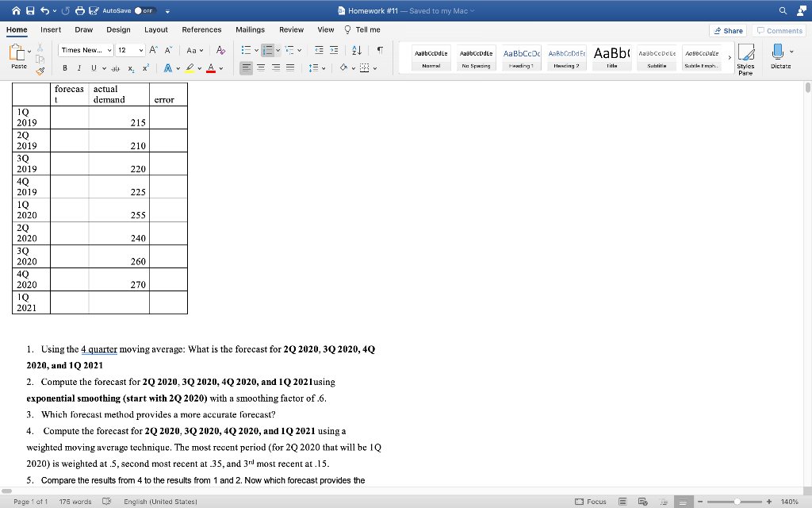Click the Sort icon
Screen dimensions: 812x508
coord(355,49)
